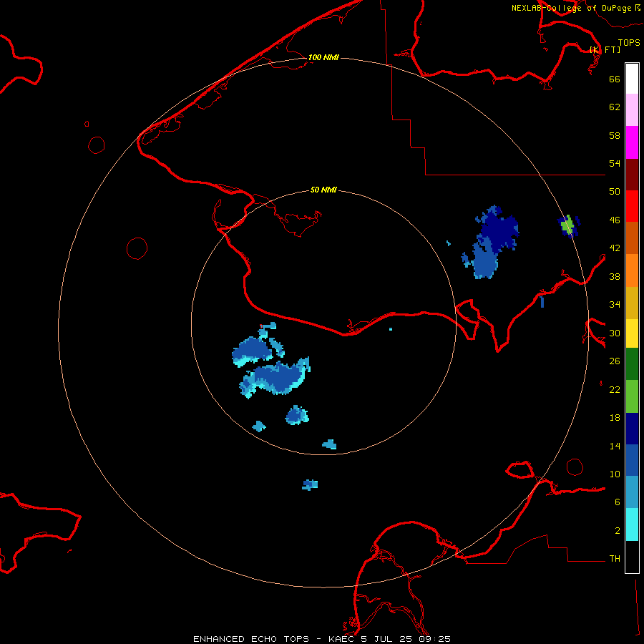Select the light green legend swatch
This screenshot has height=644, width=644.
(632, 396)
